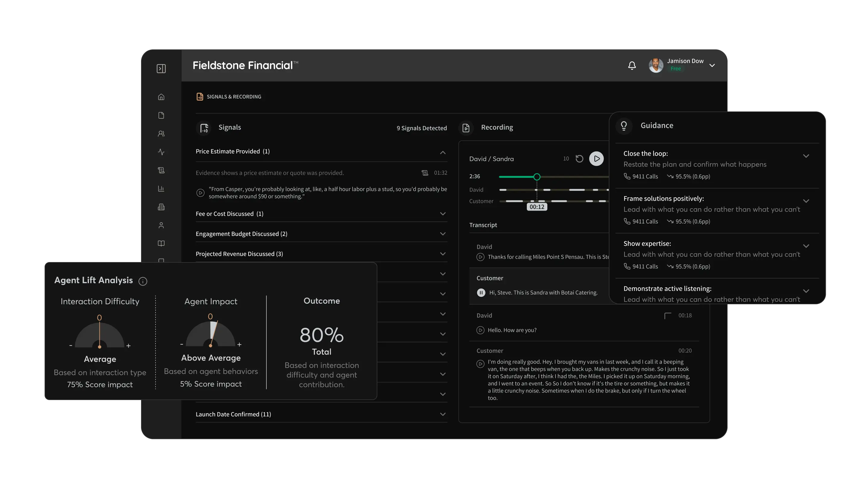Open the book library icon in sidebar

click(161, 243)
